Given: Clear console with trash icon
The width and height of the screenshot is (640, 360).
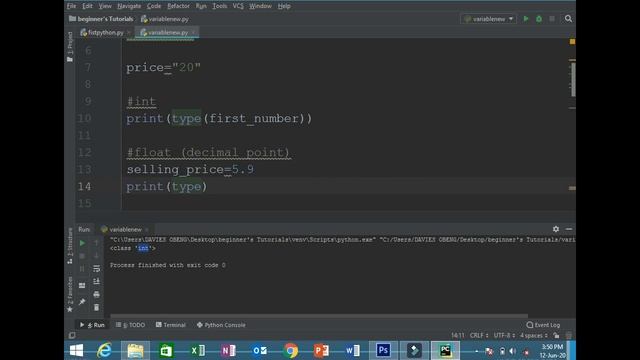Looking at the screenshot, I should click(x=96, y=307).
